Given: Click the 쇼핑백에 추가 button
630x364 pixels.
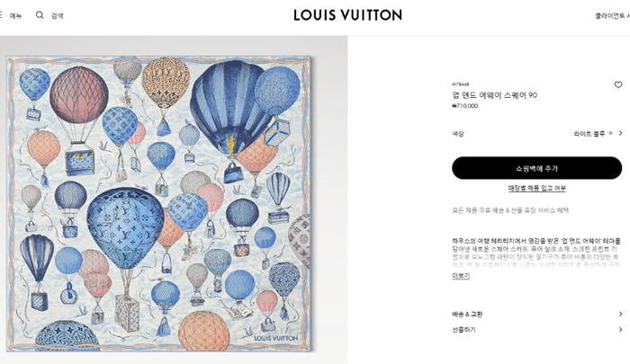Looking at the screenshot, I should [536, 168].
